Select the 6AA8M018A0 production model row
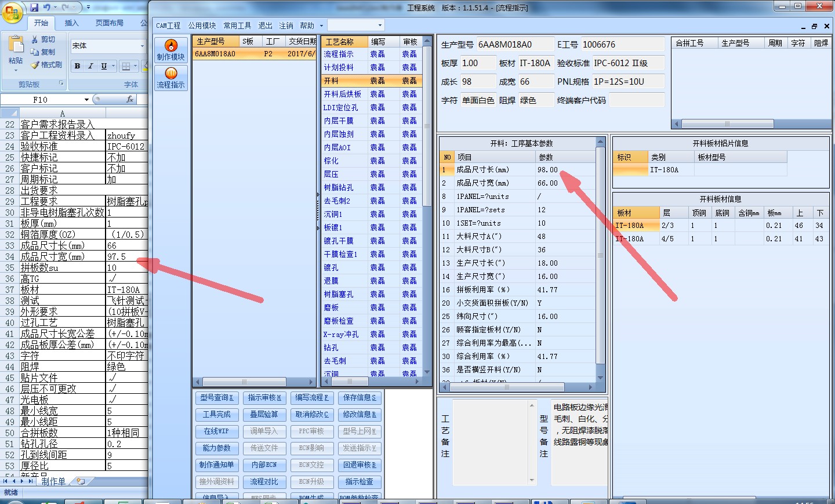Image resolution: width=835 pixels, height=504 pixels. coord(255,53)
